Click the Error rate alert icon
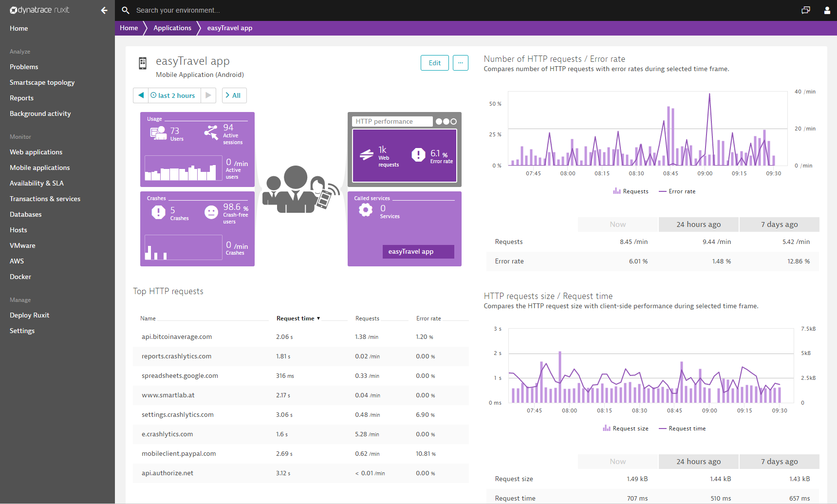 tap(418, 155)
